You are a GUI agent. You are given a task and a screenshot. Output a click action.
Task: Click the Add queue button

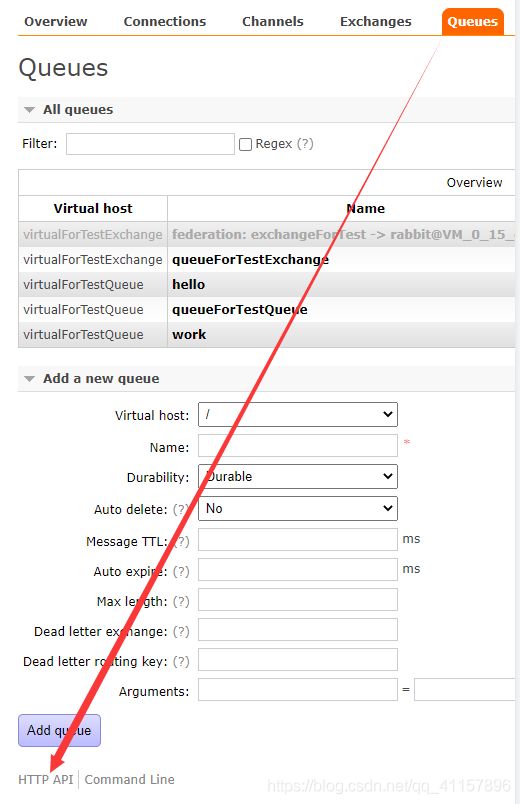point(59,730)
